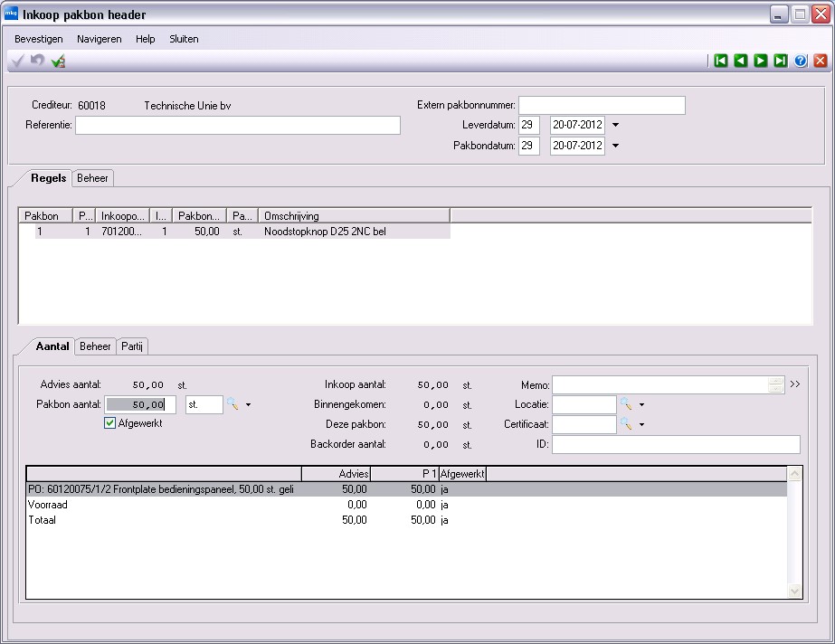Close the Inkoop pakbon header window
Screen dimensions: 835x644
point(821,14)
